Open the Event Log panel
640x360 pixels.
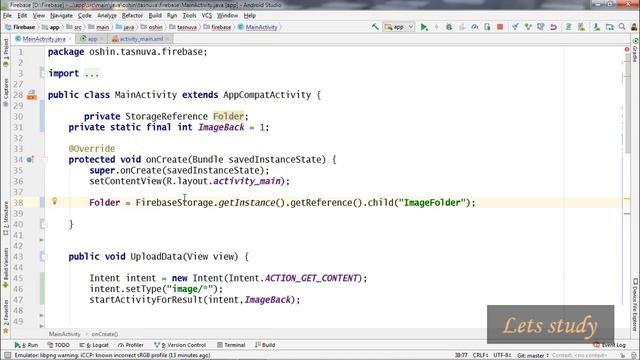(609, 345)
